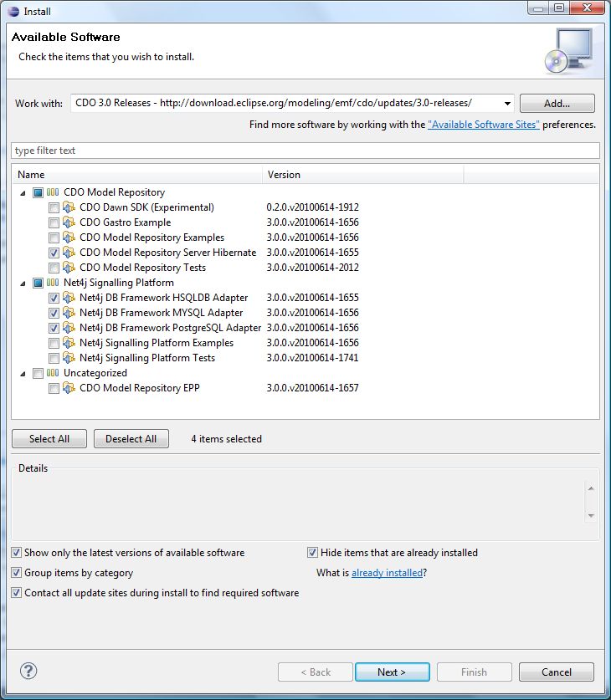This screenshot has height=700, width=611.
Task: Toggle Contact all update sites during install
Action: click(x=16, y=593)
